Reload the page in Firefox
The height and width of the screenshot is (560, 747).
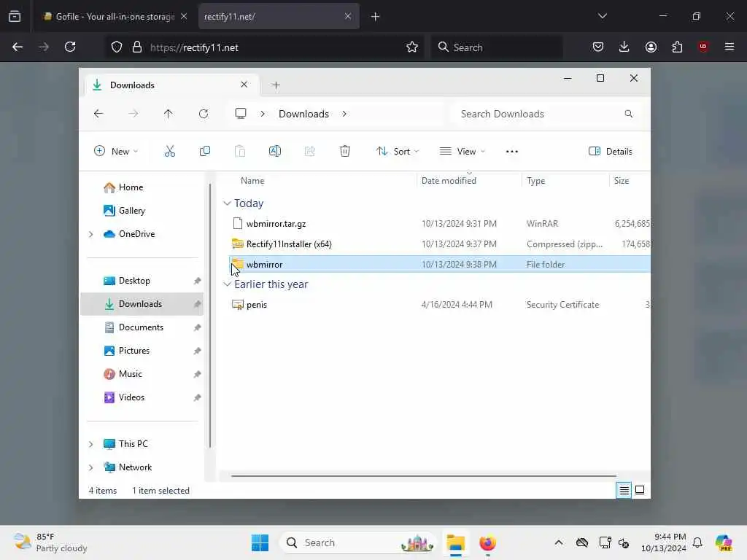pos(70,47)
